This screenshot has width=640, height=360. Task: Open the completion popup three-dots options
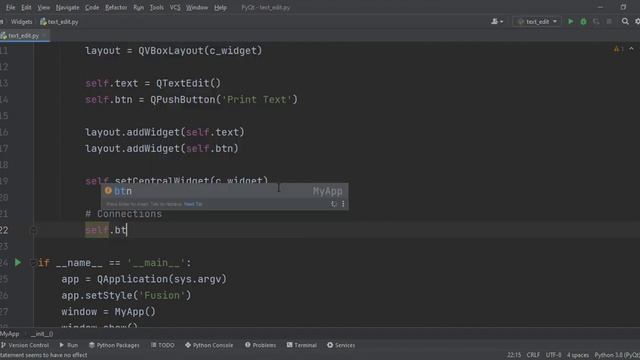[343, 204]
